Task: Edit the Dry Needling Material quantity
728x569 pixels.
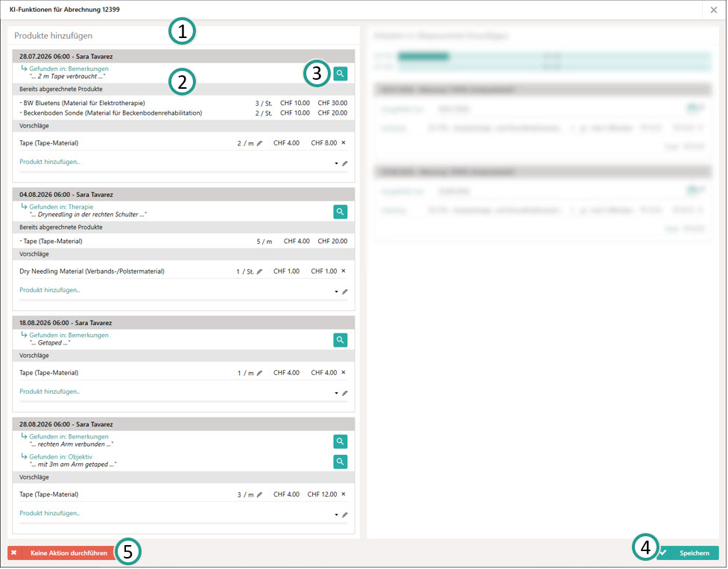Action: tap(259, 271)
